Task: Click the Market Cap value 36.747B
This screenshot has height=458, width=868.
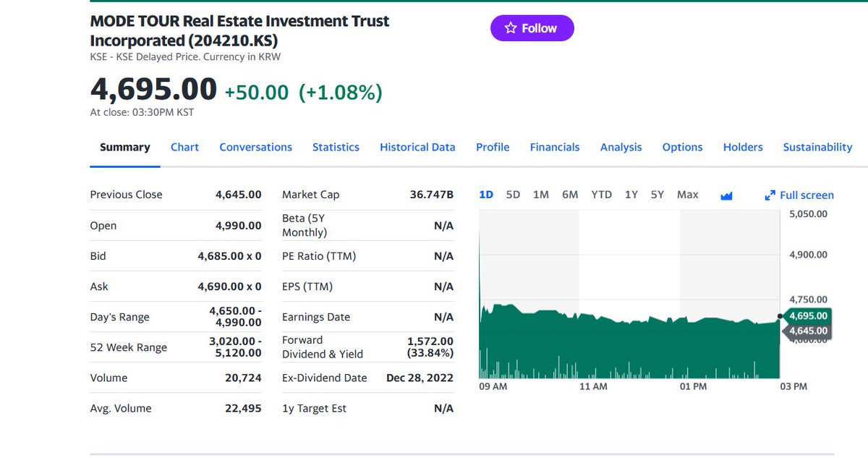Action: tap(431, 195)
